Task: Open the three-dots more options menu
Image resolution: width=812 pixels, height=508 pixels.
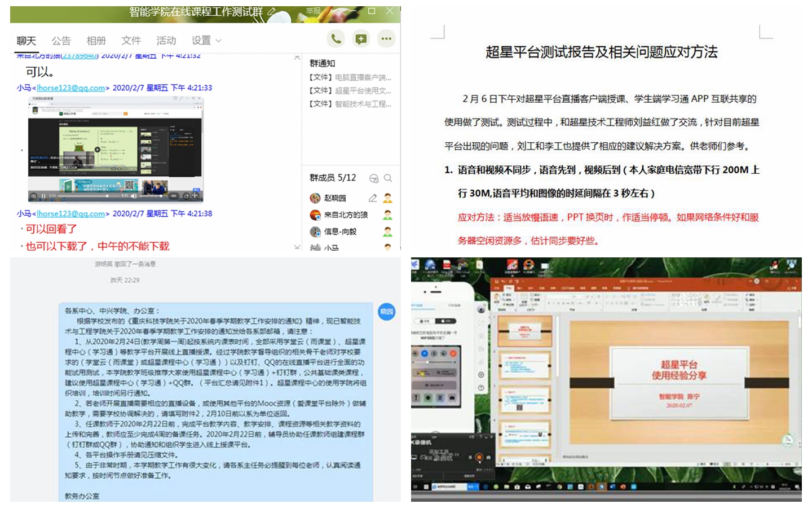Action: pos(386,38)
